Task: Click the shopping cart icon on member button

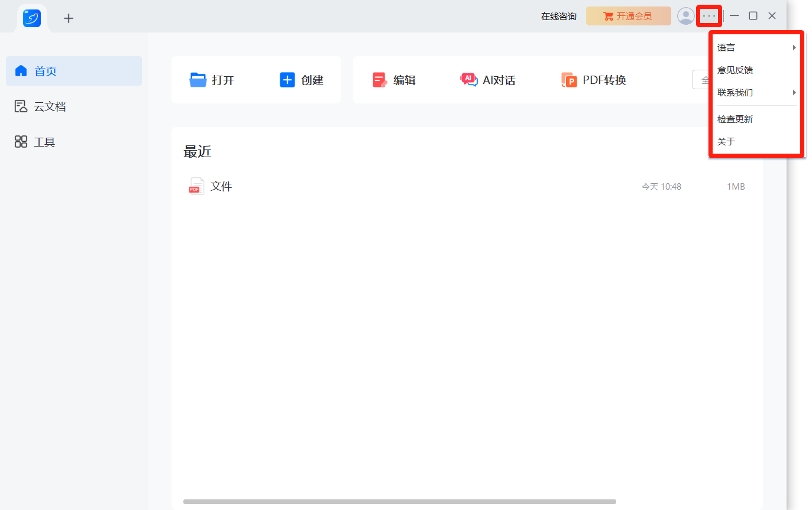Action: tap(608, 17)
